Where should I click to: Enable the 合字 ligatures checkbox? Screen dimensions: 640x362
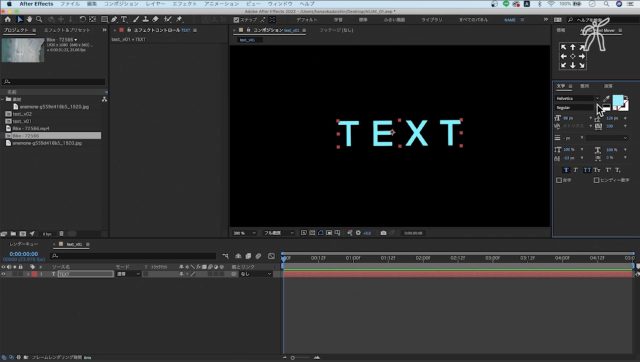pos(559,180)
